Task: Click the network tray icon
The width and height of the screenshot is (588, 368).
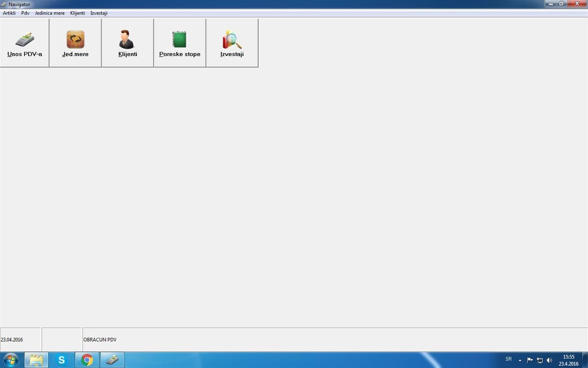Action: point(540,360)
